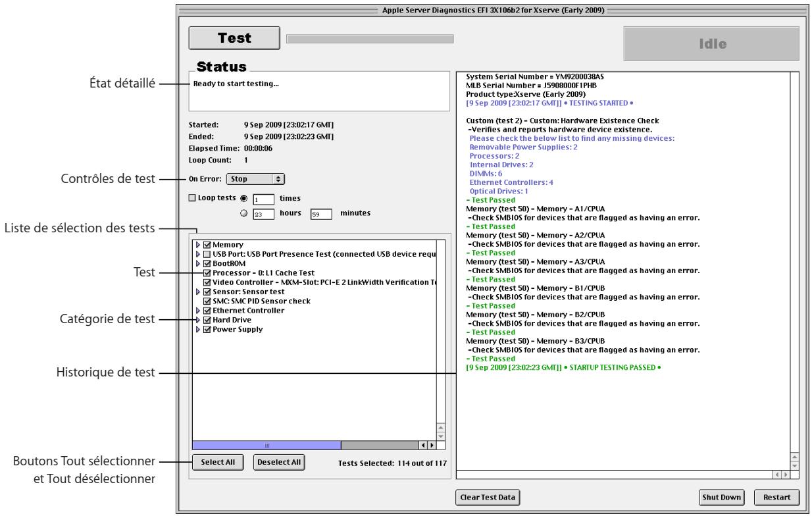This screenshot has height=516, width=812.
Task: Click Removable Power Supplies: 2 line
Action: [524, 147]
